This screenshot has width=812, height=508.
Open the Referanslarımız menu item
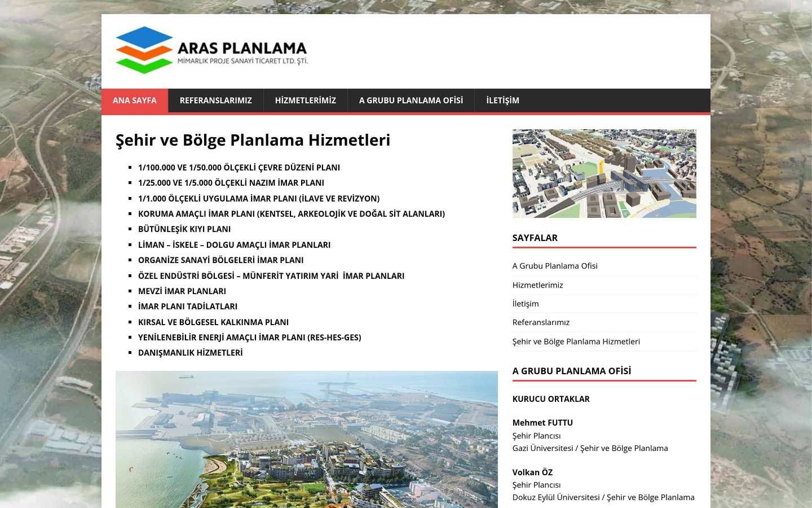tap(216, 100)
